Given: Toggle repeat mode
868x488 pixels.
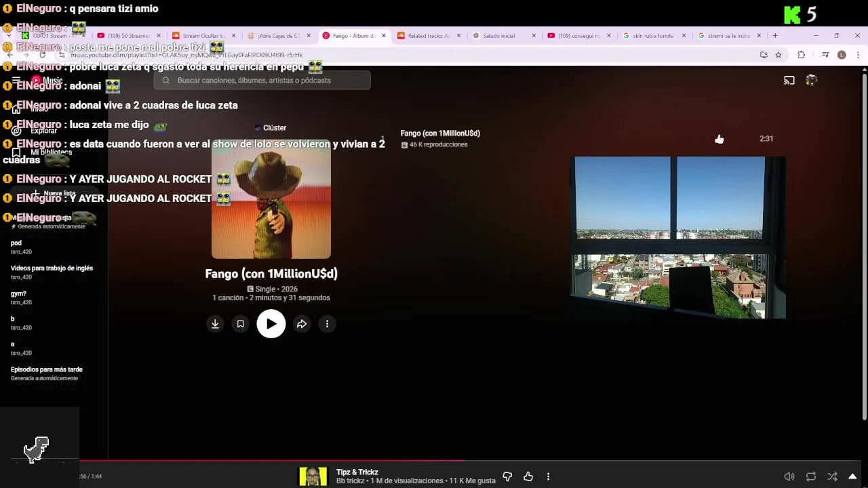Looking at the screenshot, I should click(x=811, y=476).
